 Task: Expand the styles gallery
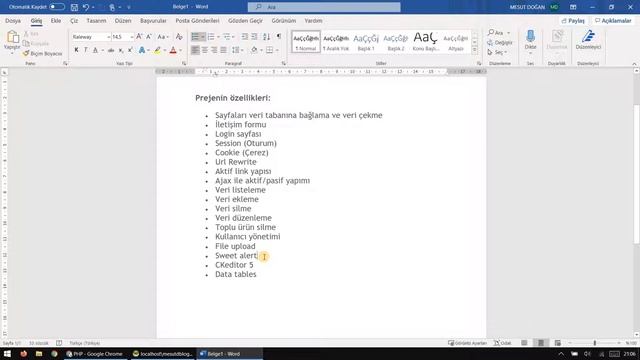[474, 50]
